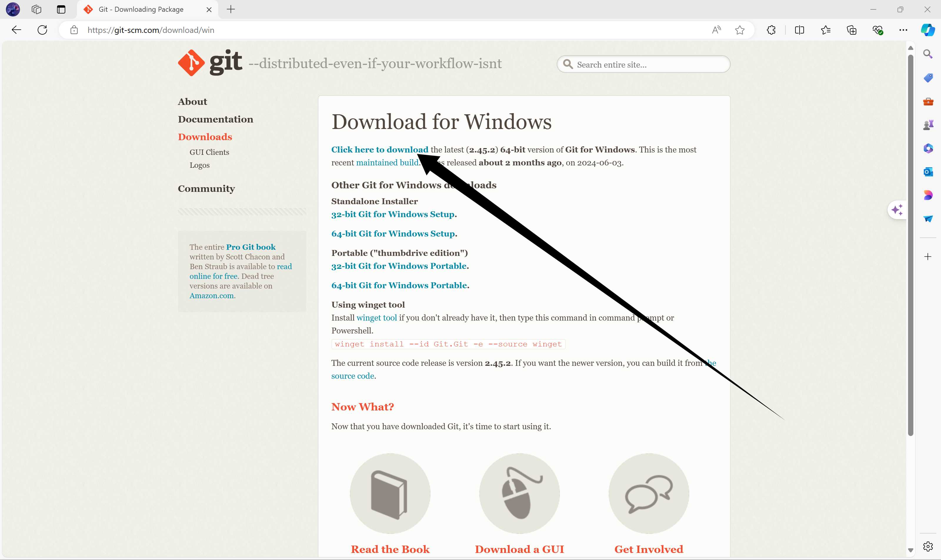941x560 pixels.
Task: Refresh the page with reload button
Action: click(42, 30)
